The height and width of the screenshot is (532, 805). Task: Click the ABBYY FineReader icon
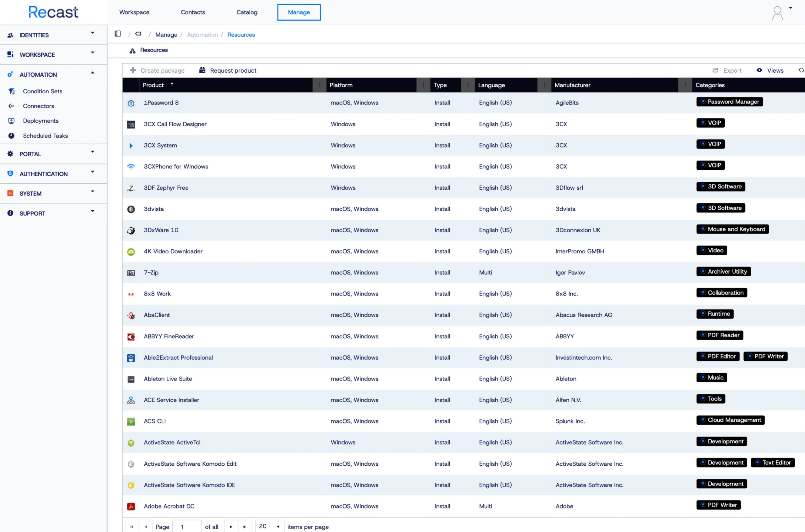click(131, 337)
